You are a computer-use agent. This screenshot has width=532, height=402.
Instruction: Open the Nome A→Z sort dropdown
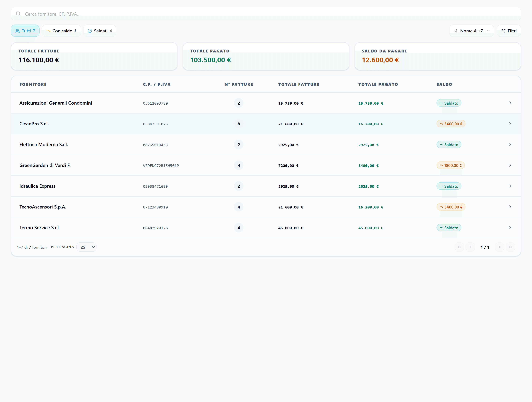(471, 31)
